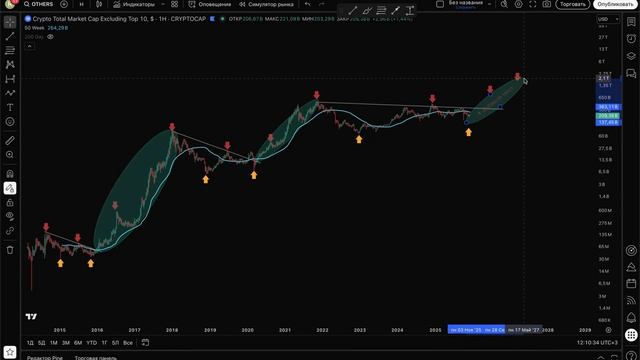
Task: Open the Fibonacci and Gann tools in left sidebar
Action: [10, 50]
